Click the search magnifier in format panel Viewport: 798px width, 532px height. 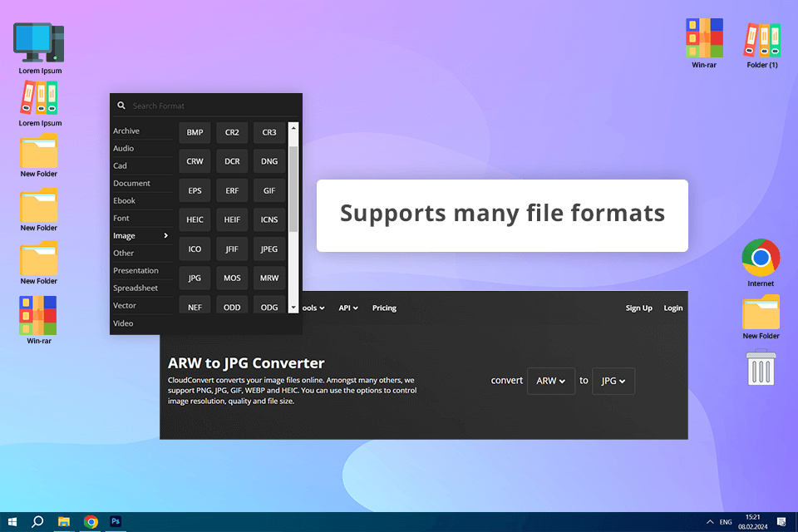click(x=121, y=106)
